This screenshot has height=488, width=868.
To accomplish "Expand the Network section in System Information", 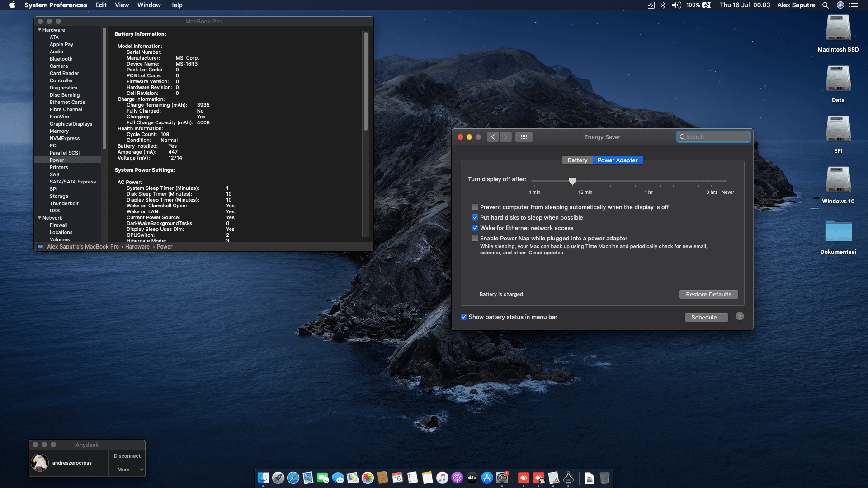I will [40, 218].
